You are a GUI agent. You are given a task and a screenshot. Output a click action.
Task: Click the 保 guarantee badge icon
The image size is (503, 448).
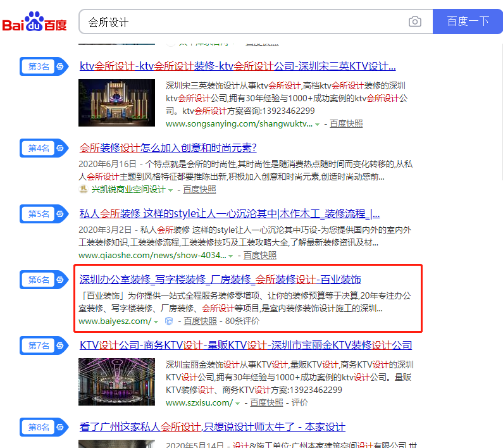click(x=169, y=321)
